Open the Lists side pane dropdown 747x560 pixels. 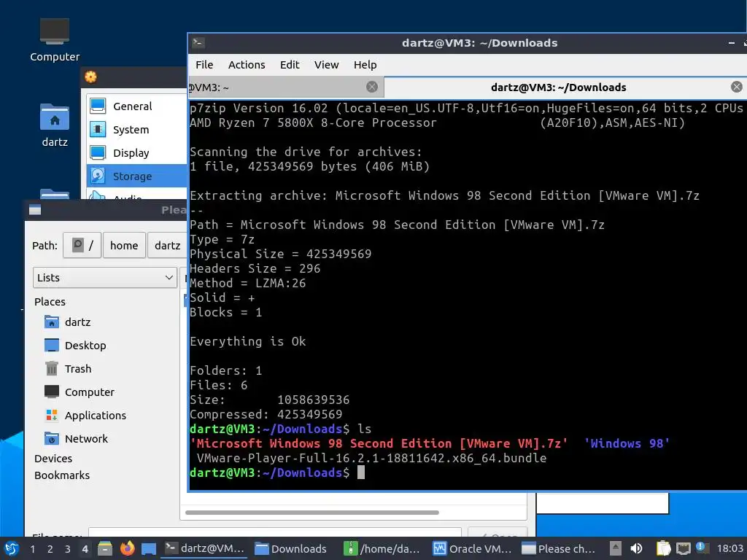click(x=105, y=278)
